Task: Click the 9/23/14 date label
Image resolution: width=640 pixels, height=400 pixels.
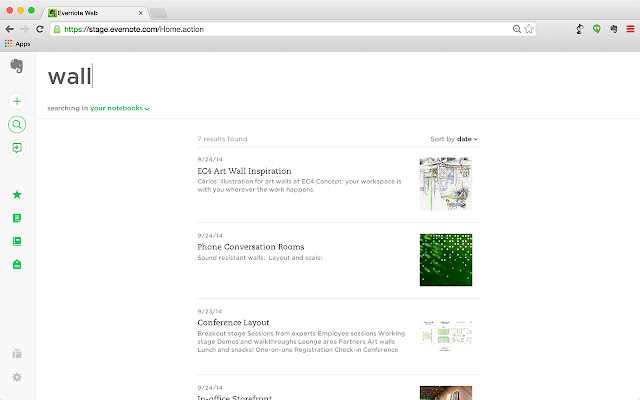Action: coord(210,311)
